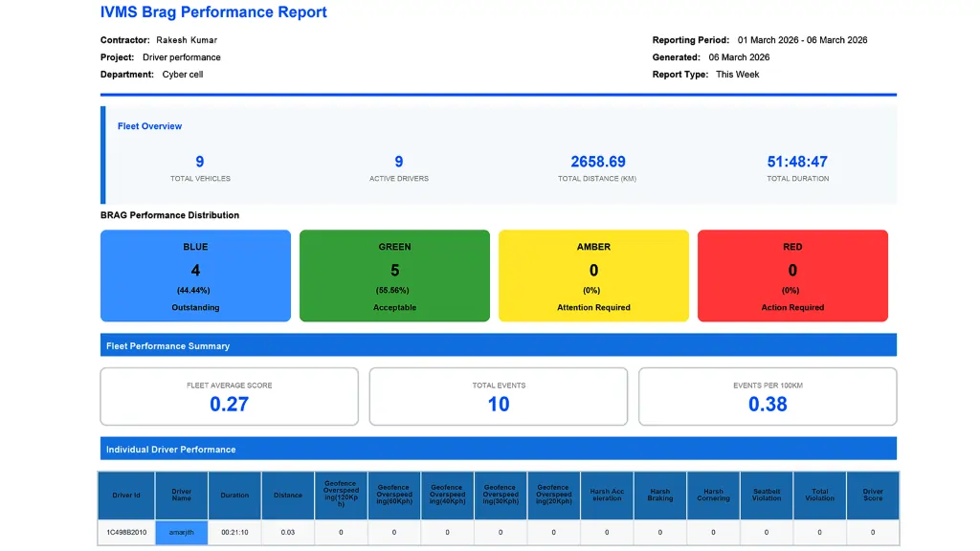Click the department value Cyber cell
Viewport: 980px width, 551px height.
183,75
